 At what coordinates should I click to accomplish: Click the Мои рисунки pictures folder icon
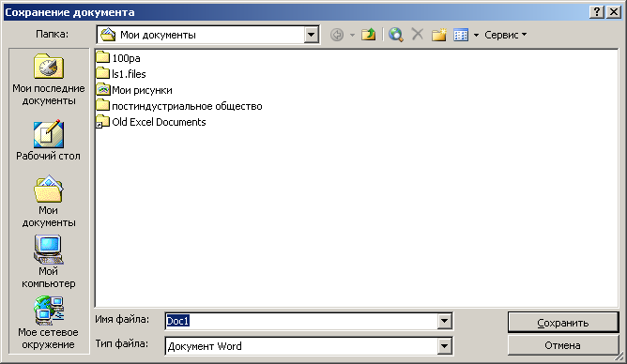point(102,89)
